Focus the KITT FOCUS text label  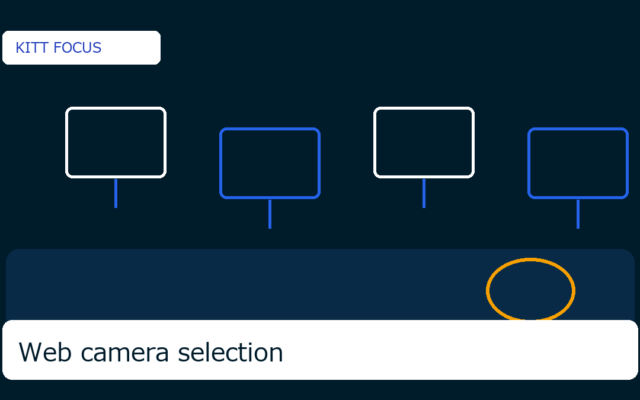(58, 48)
